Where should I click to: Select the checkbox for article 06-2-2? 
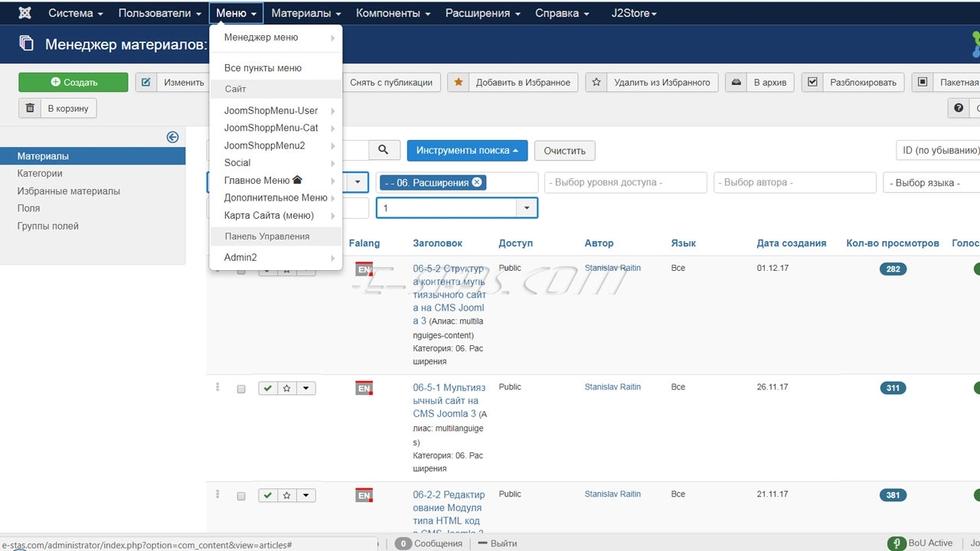point(241,496)
